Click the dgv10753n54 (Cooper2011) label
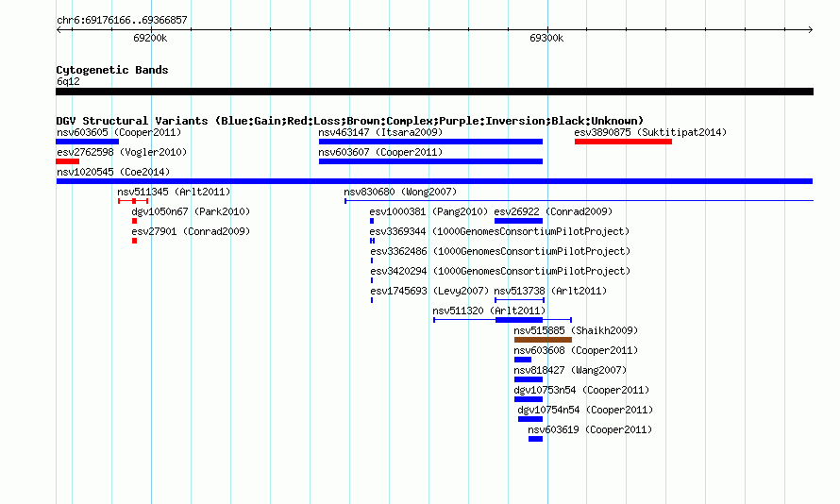This screenshot has height=504, width=840. tap(581, 390)
